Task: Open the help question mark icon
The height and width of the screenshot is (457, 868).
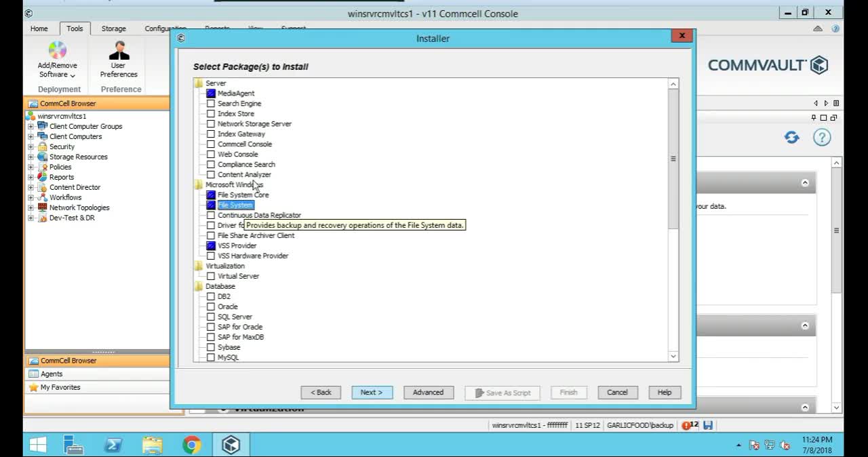Action: [822, 138]
